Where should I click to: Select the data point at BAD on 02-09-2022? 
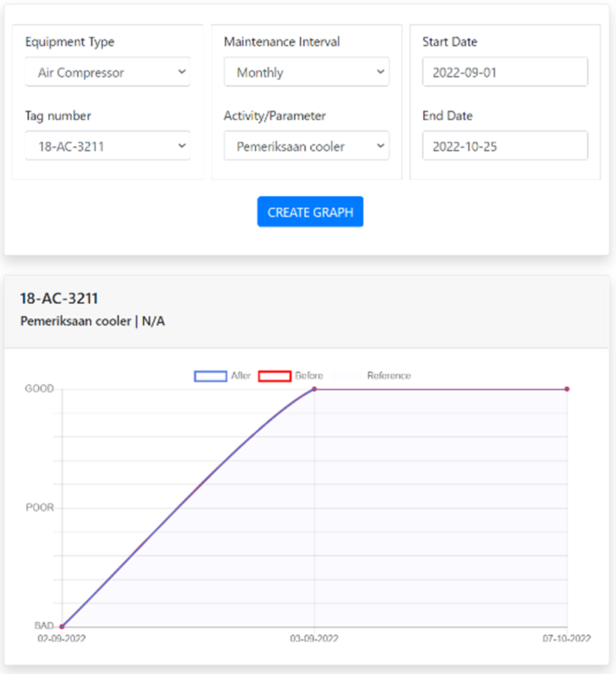click(x=62, y=627)
